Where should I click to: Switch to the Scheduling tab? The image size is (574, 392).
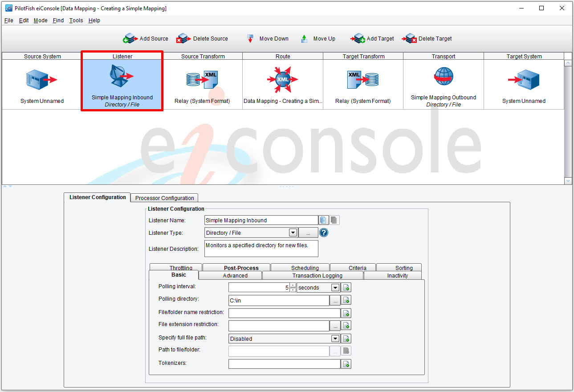tap(300, 267)
